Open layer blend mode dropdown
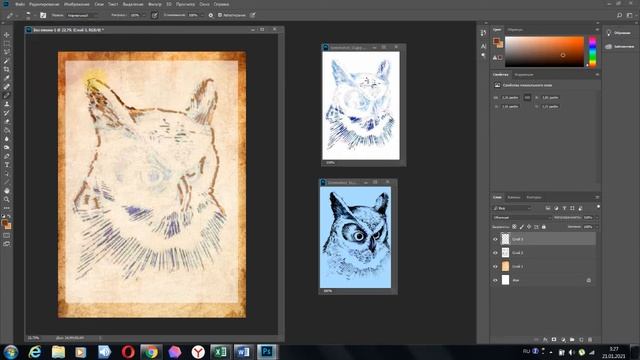 522,218
